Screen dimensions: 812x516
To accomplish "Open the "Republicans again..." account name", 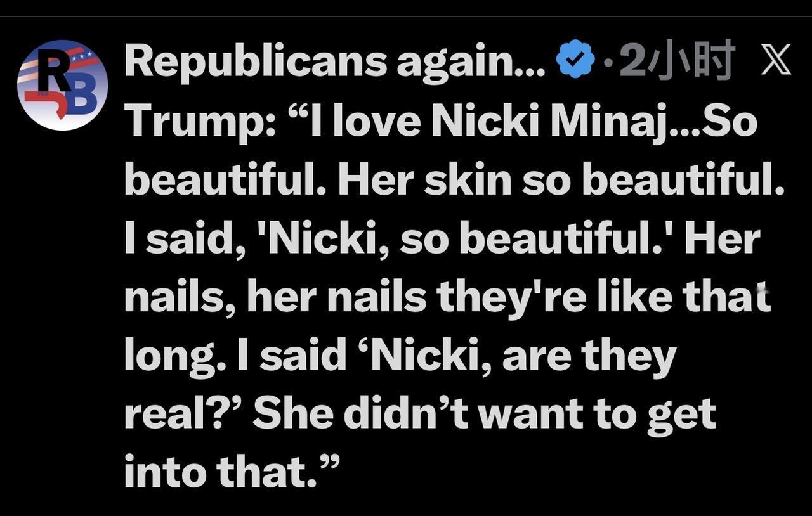I will [334, 61].
